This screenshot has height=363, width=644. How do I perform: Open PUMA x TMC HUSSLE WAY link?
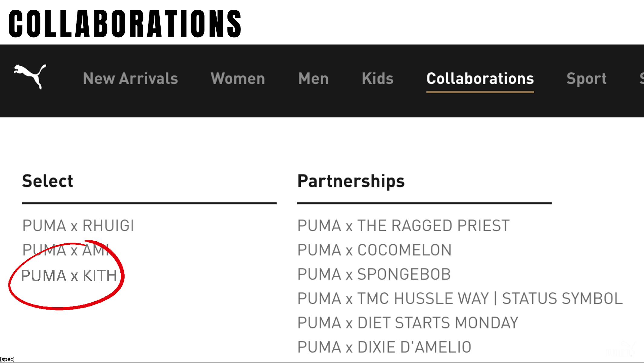pyautogui.click(x=460, y=299)
